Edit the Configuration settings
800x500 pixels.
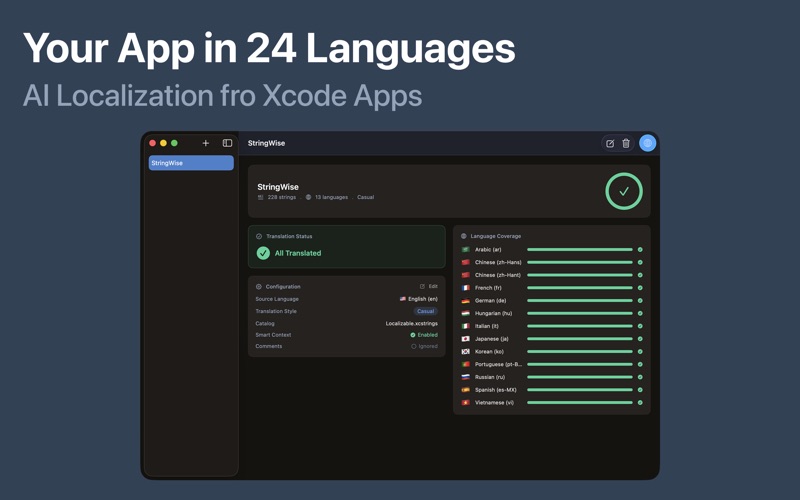pyautogui.click(x=429, y=287)
